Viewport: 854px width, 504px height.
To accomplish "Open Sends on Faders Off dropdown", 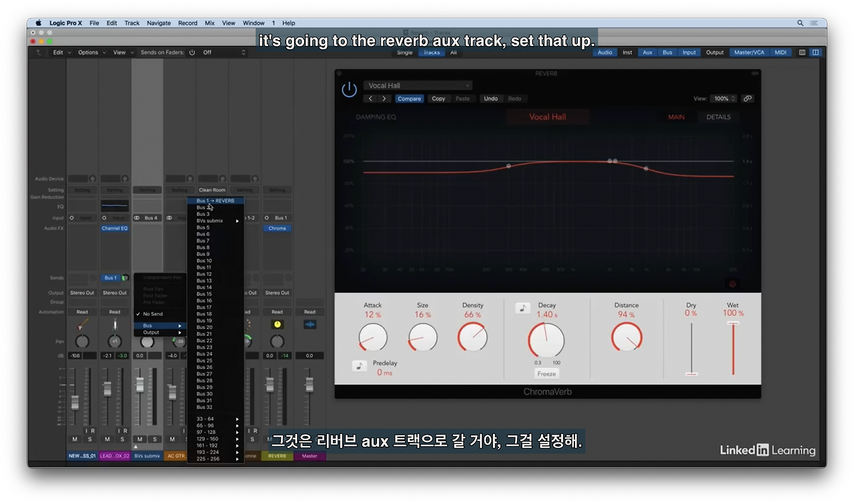I will [x=224, y=53].
